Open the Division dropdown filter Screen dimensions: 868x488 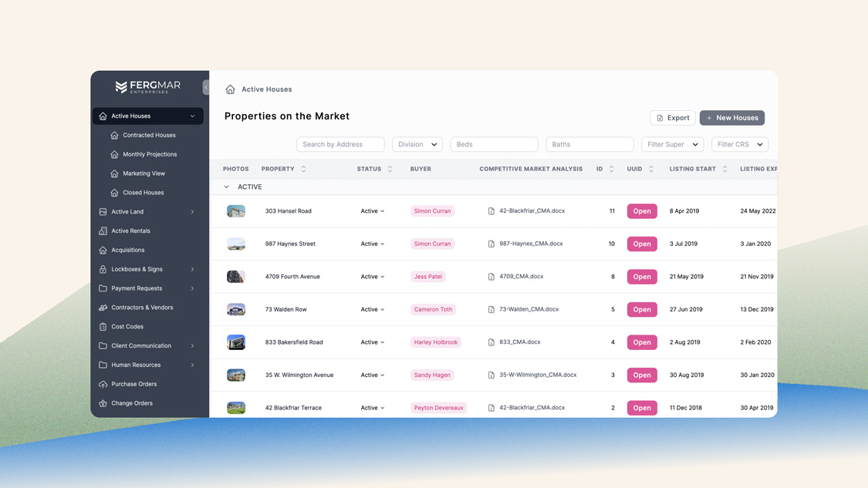pyautogui.click(x=417, y=144)
